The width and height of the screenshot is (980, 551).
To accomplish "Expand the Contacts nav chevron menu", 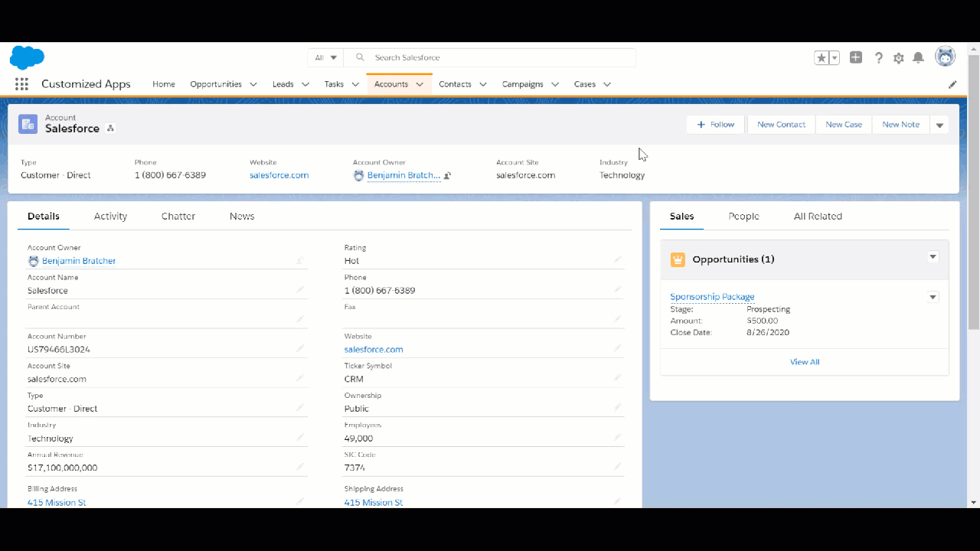I will click(483, 84).
